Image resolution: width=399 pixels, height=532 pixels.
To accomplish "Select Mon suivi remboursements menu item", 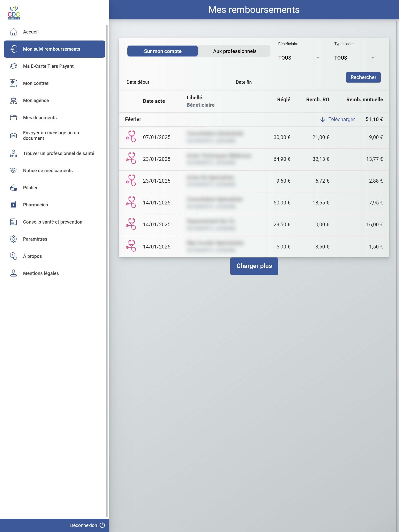I will click(55, 49).
